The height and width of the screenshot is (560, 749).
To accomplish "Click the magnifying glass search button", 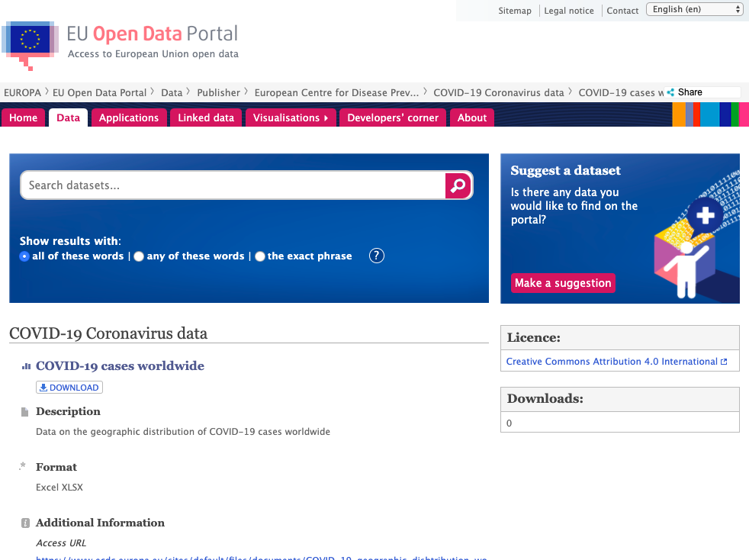I will pos(458,185).
